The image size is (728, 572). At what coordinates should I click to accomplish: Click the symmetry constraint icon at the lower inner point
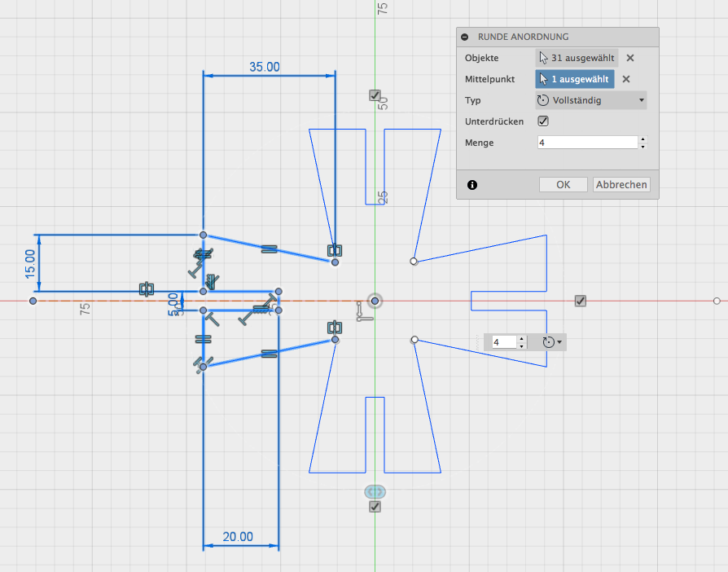tap(335, 328)
